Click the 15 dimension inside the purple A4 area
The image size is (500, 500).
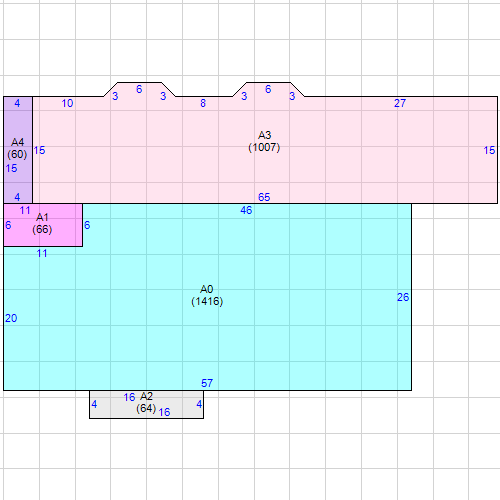point(11,168)
